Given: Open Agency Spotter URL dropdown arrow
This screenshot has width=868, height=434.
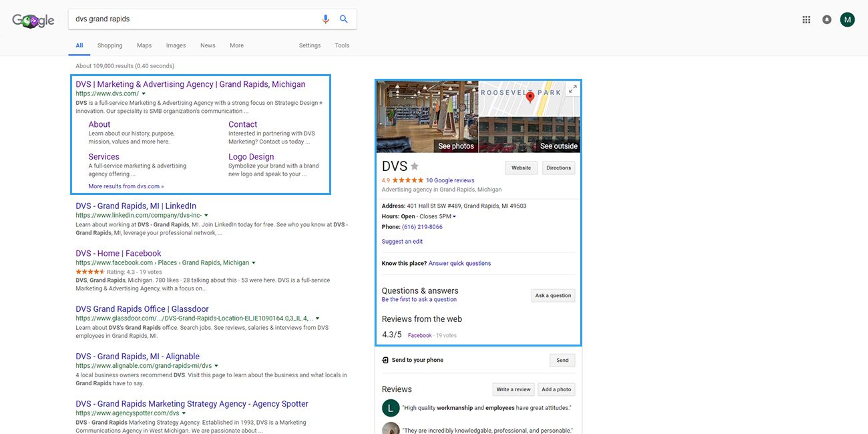Looking at the screenshot, I should [x=184, y=413].
